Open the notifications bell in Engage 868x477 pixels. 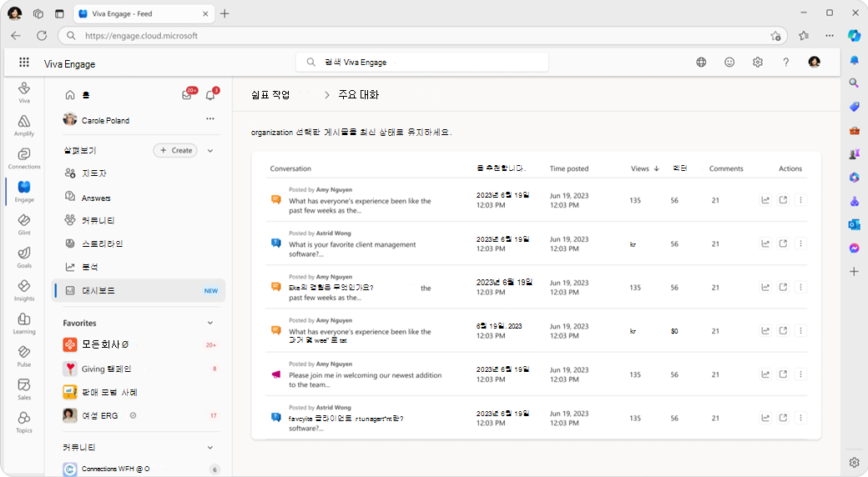pos(210,94)
